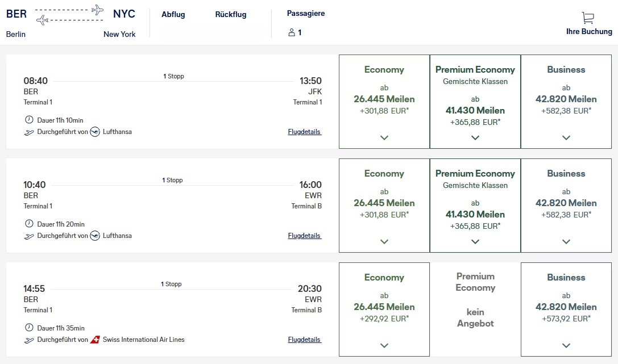Switch to the Rückflug tab
This screenshot has width=618, height=364.
click(230, 14)
